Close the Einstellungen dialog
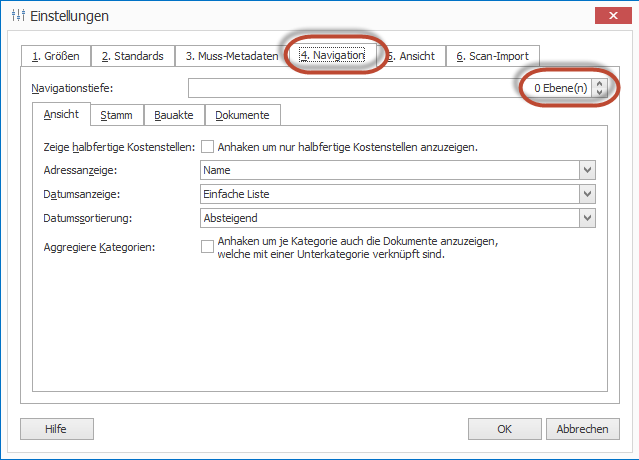639x460 pixels. click(609, 16)
